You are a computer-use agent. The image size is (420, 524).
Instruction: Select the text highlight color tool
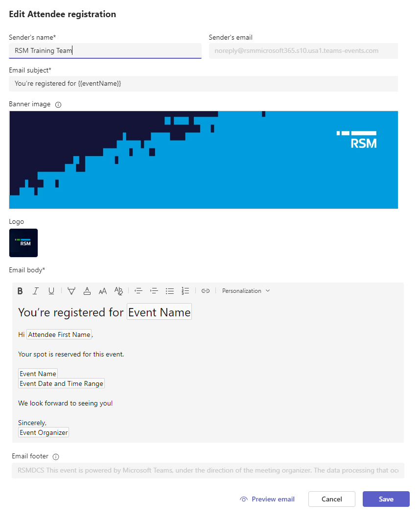(x=71, y=290)
